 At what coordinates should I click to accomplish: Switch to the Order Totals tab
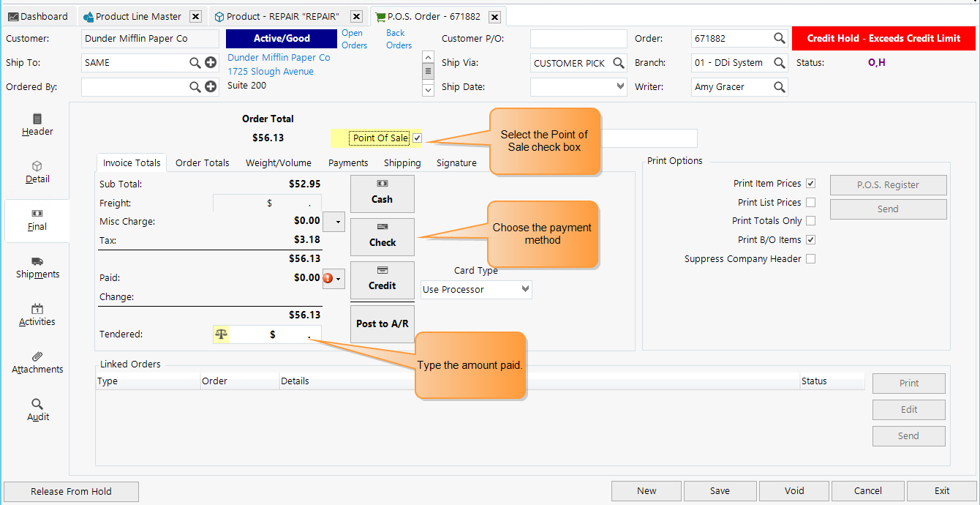point(202,162)
